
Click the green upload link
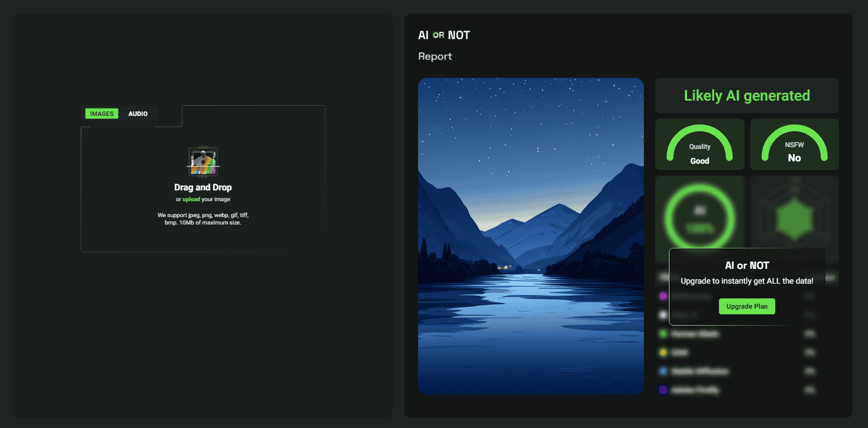tap(191, 200)
